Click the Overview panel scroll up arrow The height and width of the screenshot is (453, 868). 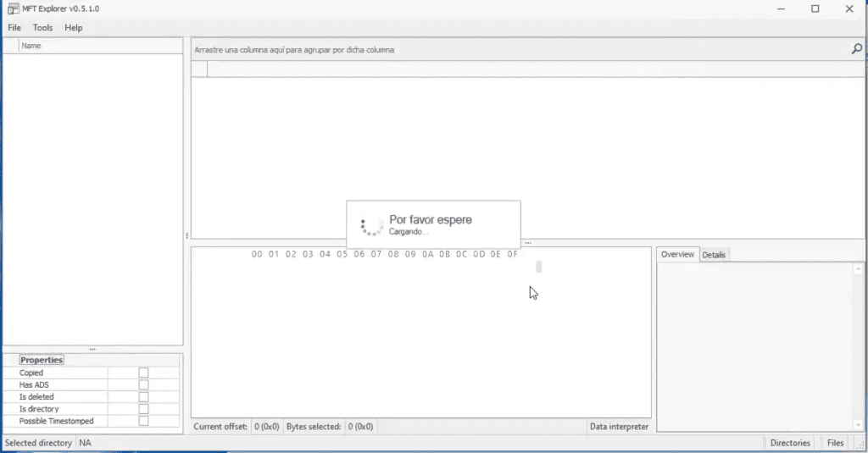click(858, 268)
